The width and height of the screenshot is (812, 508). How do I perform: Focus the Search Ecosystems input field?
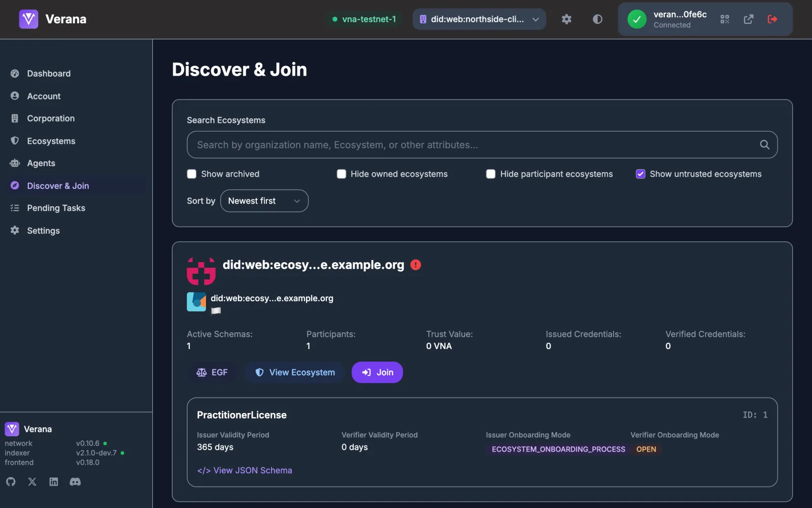(482, 145)
